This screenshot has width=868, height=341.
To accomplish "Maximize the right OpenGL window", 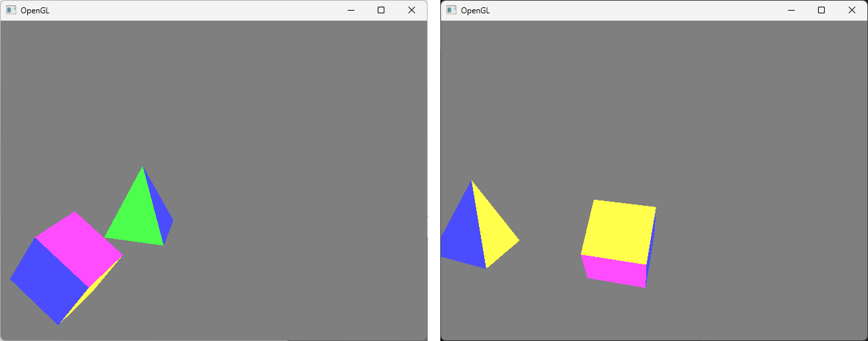I will (821, 10).
